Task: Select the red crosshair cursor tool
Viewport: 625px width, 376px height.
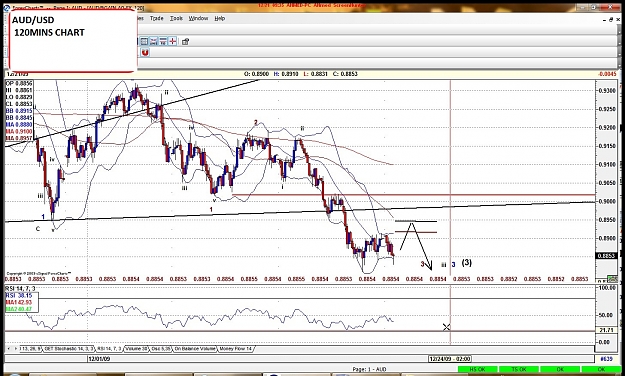Action: pyautogui.click(x=173, y=41)
